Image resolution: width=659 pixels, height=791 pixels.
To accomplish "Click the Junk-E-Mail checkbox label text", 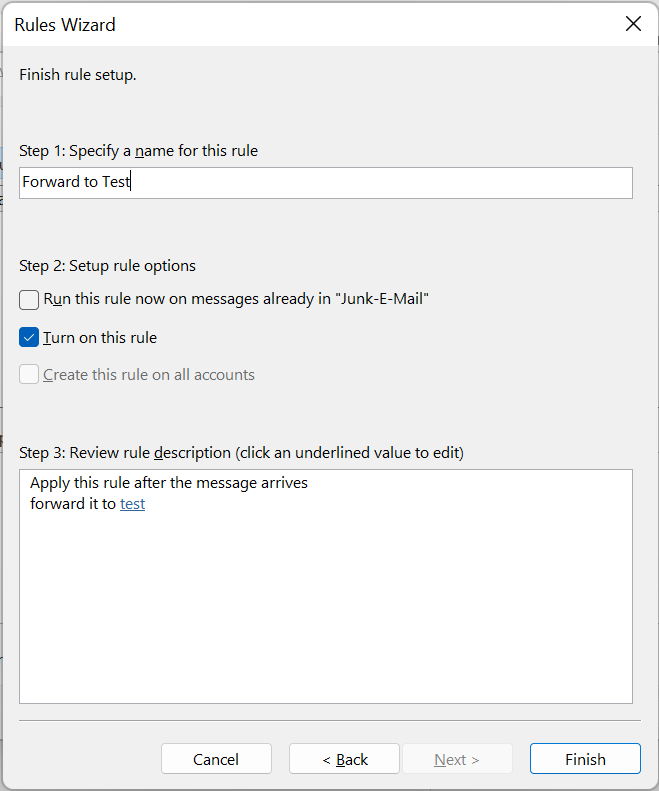I will [236, 299].
